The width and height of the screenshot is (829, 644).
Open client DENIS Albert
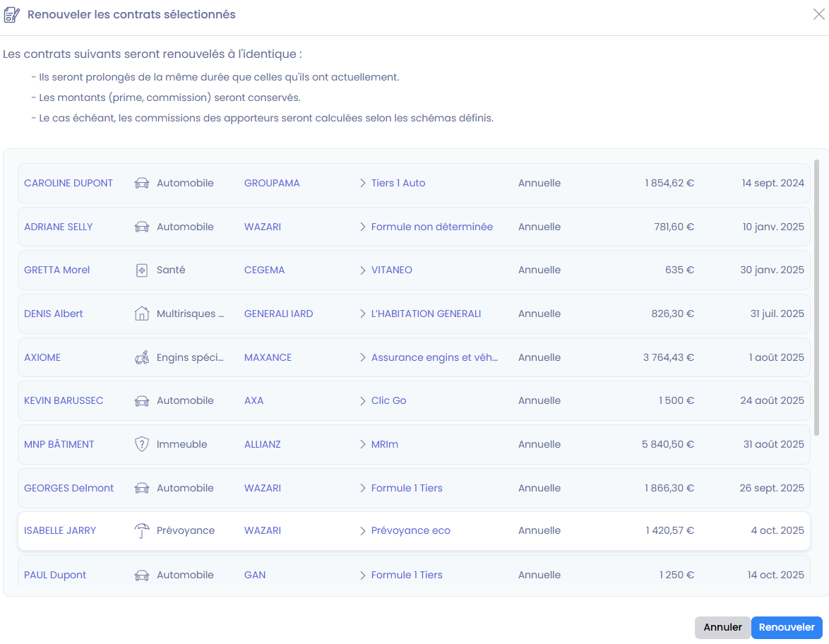54,314
